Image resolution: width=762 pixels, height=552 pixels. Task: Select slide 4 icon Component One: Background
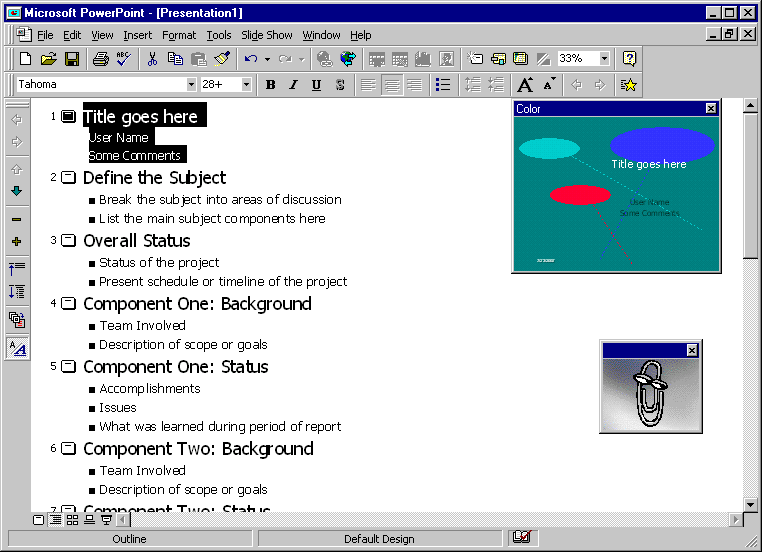pos(69,304)
